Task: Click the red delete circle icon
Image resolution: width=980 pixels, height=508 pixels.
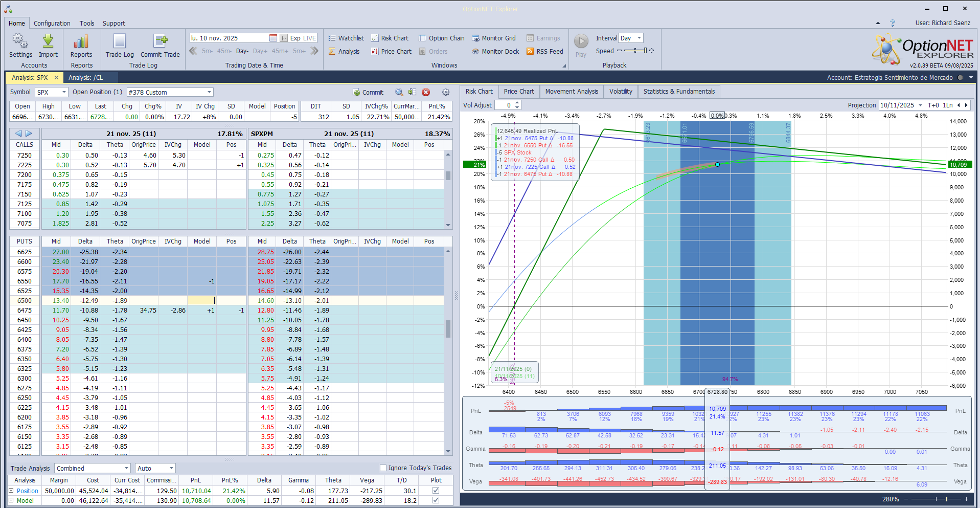Action: (426, 92)
